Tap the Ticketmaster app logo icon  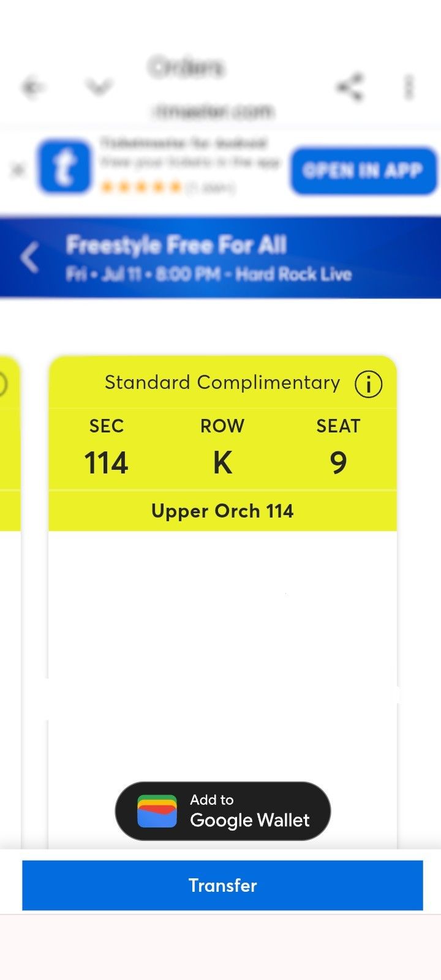(65, 167)
